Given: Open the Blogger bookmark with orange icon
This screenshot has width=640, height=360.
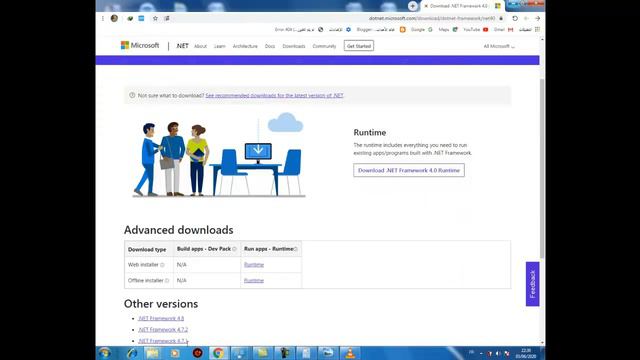Looking at the screenshot, I should (381, 29).
